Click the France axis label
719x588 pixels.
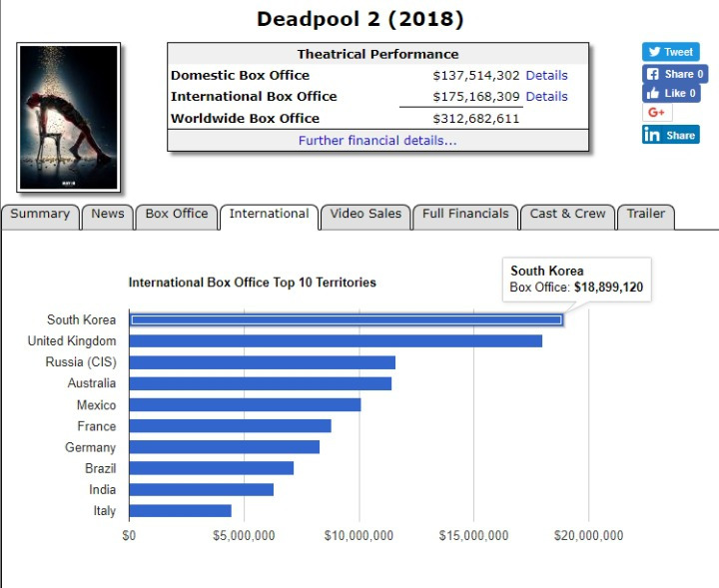click(x=96, y=426)
